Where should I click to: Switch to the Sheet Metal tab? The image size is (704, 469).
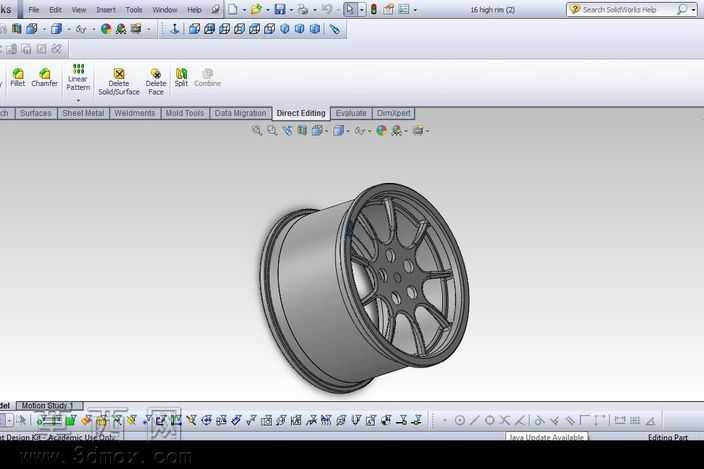coord(83,113)
